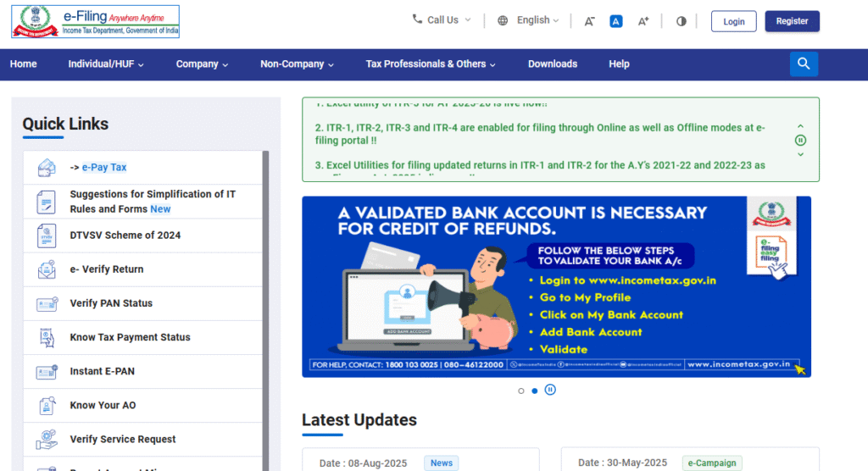Pause the banner carousel slideshow
868x471 pixels.
point(549,390)
